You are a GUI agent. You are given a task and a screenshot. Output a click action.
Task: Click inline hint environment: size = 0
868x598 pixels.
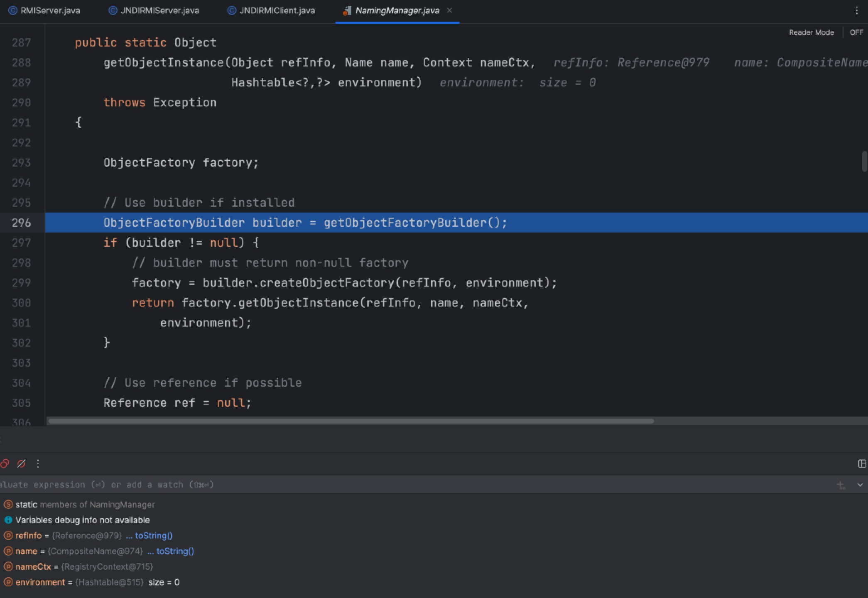click(518, 83)
